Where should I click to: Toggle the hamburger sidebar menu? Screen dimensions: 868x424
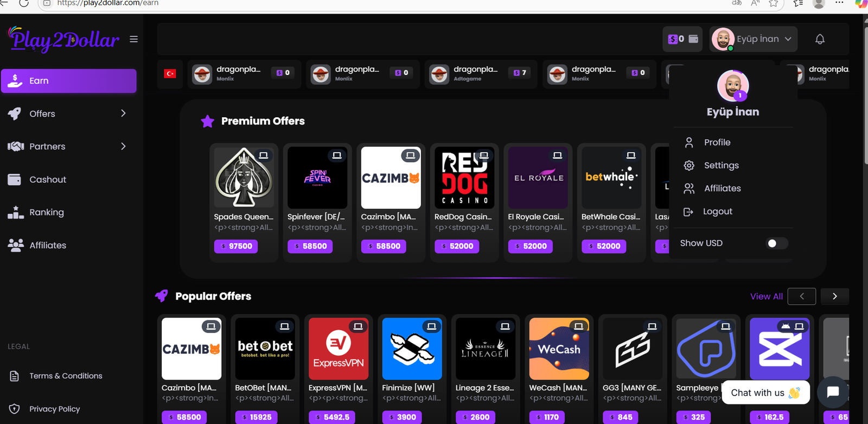(133, 39)
